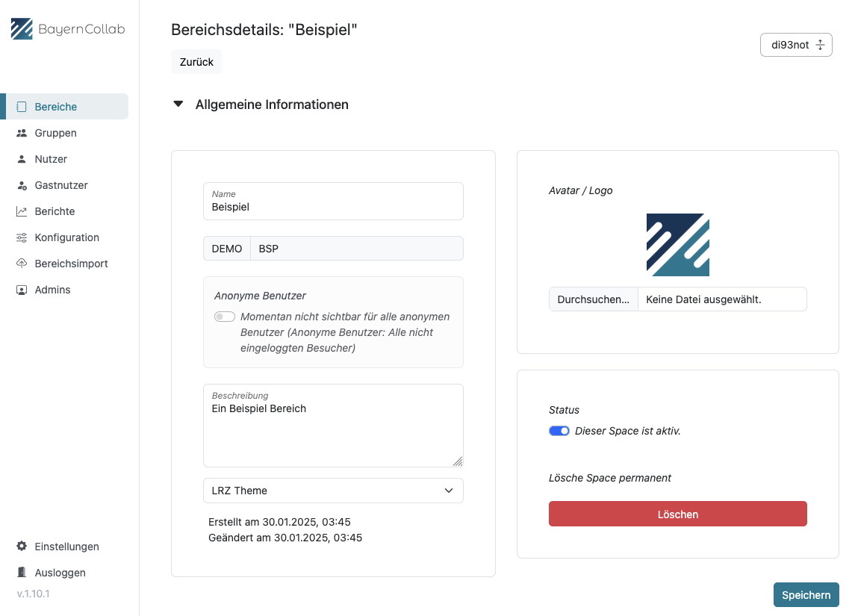The width and height of the screenshot is (855, 616).
Task: Open the di93not user selector
Action: (x=796, y=45)
